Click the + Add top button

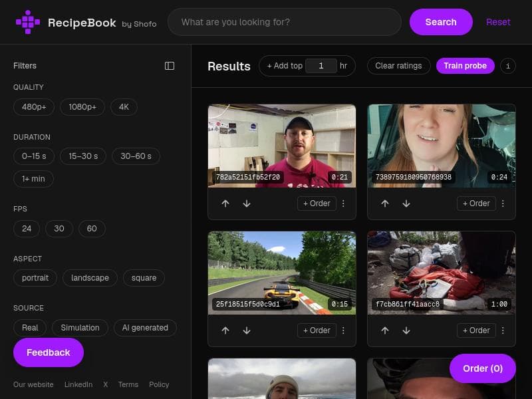pyautogui.click(x=285, y=66)
